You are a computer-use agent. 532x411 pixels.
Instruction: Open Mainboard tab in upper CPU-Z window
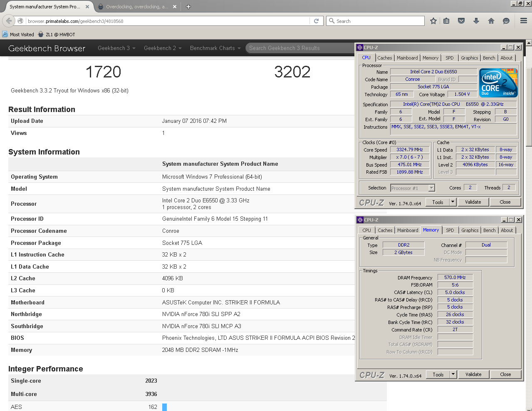pyautogui.click(x=407, y=58)
